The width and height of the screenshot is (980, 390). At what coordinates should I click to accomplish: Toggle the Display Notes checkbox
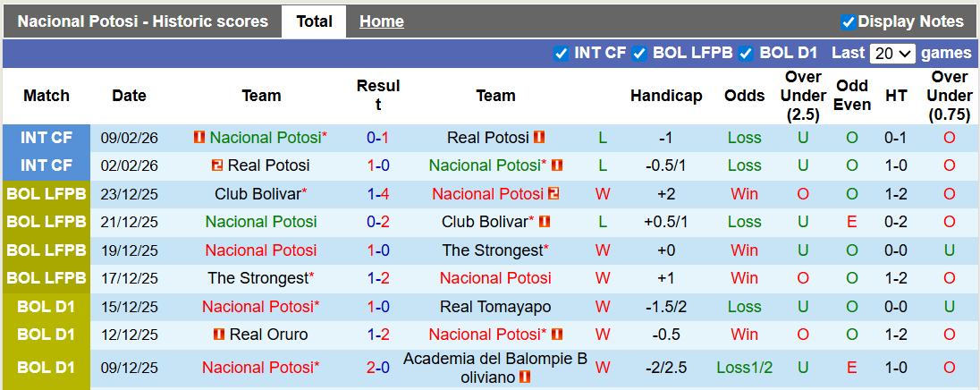(x=849, y=21)
